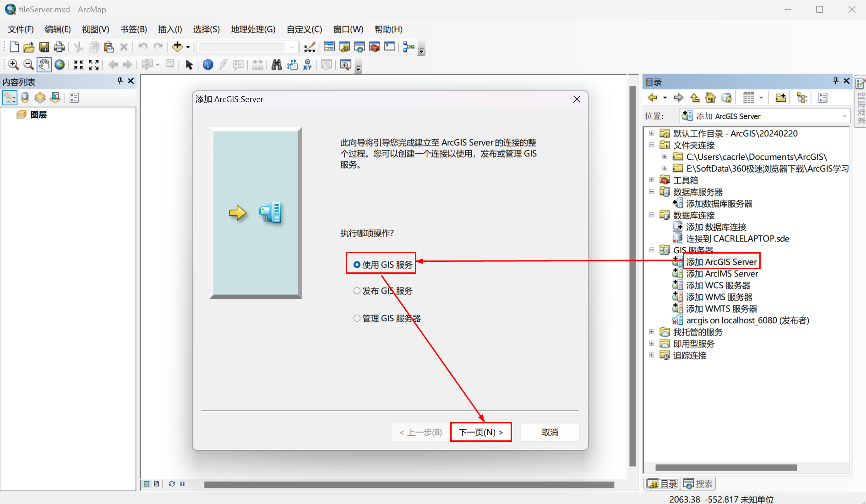Click the map view vertical scrollbar
Image resolution: width=866 pixels, height=504 pixels.
click(632, 276)
